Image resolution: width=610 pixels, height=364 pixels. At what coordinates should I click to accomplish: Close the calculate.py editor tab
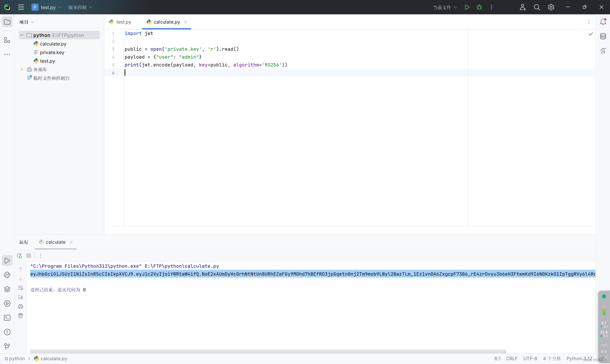pos(186,22)
